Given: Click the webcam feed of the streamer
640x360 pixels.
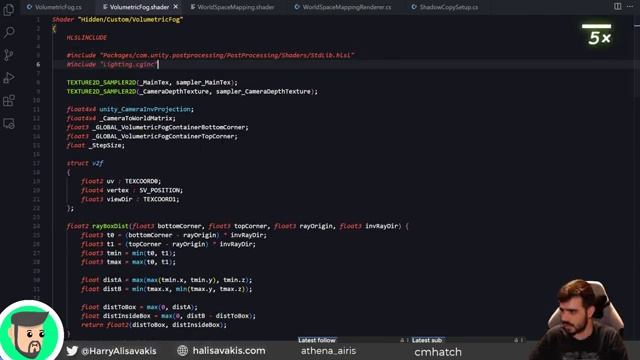Looking at the screenshot, I should tap(583, 319).
